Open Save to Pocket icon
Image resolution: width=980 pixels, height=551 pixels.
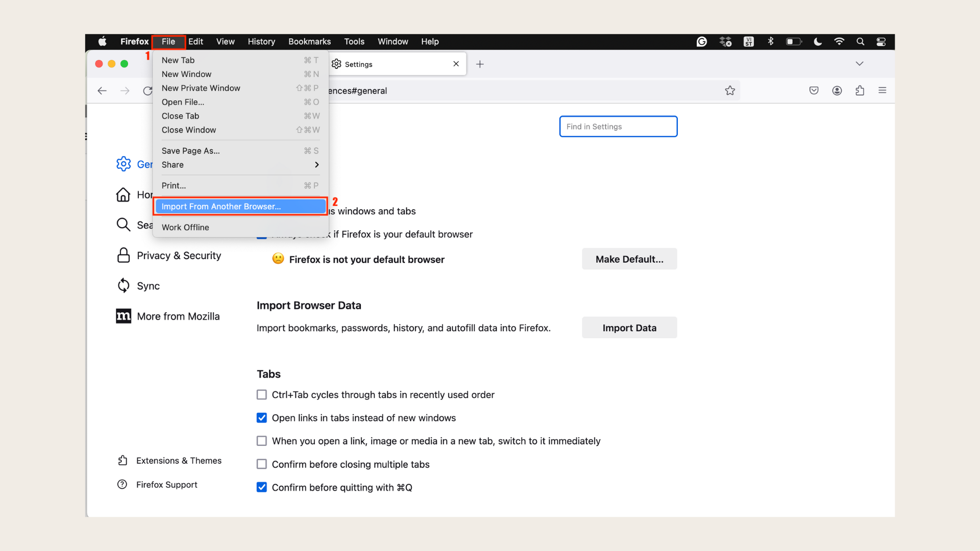click(814, 90)
